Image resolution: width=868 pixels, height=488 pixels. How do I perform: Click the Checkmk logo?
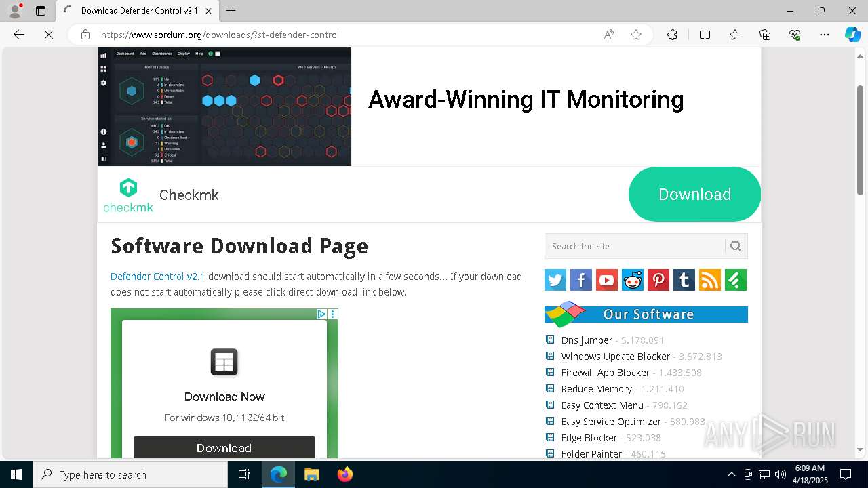128,195
